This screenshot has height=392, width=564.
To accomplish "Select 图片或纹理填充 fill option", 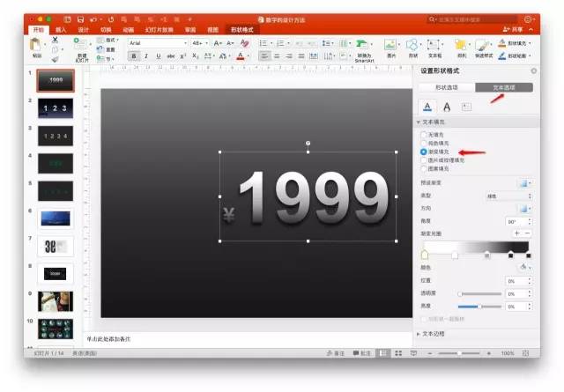I will (424, 160).
